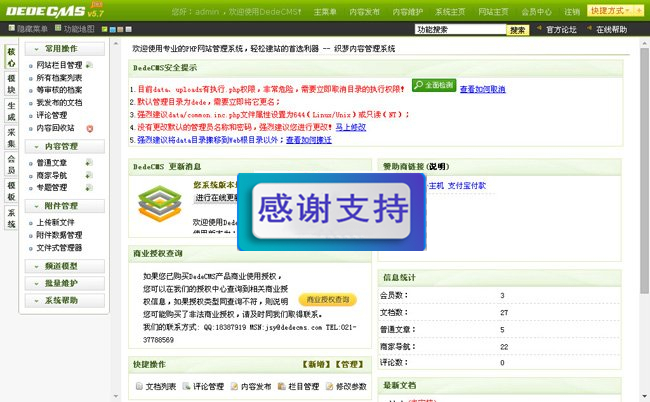Follow the 查看如何搬迁 link
The image size is (650, 402).
tap(309, 140)
